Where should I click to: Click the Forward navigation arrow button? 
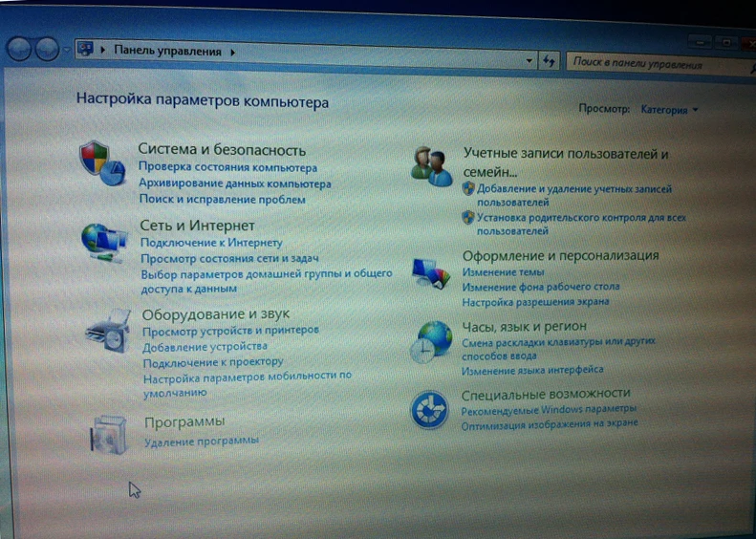tap(47, 49)
